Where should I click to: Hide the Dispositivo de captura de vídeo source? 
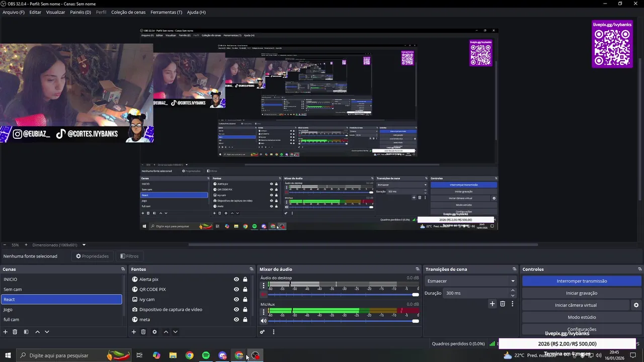click(236, 310)
